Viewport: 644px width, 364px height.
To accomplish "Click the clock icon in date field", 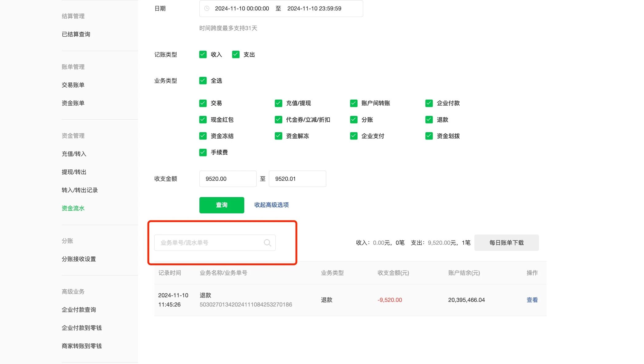I will 207,9.
